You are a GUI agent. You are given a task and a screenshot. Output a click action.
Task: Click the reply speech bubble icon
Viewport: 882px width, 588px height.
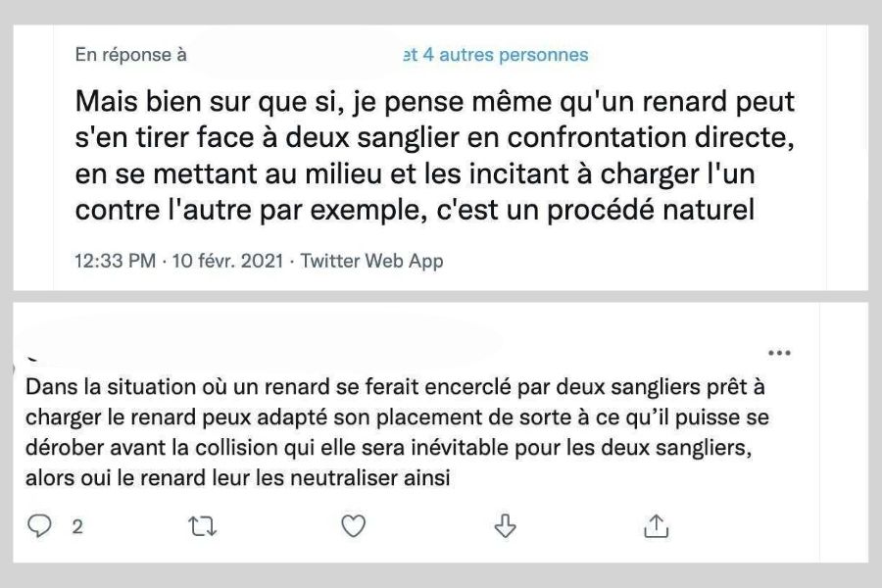point(39,527)
